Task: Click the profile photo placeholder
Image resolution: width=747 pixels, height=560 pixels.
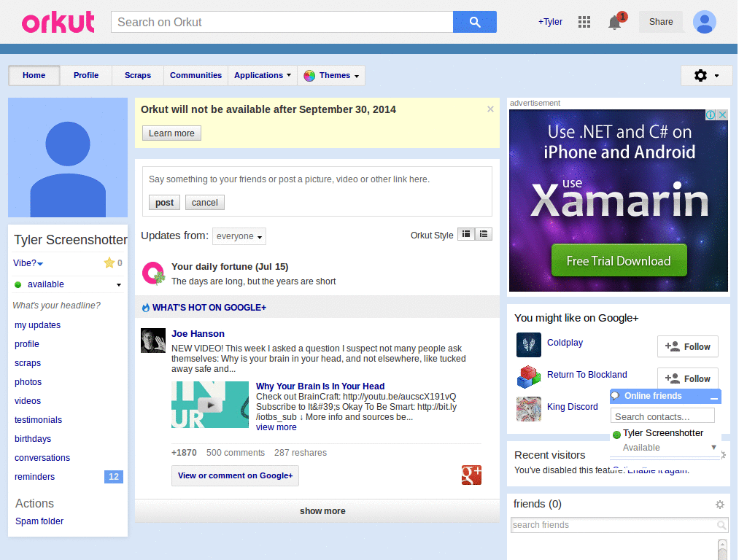Action: pos(68,157)
